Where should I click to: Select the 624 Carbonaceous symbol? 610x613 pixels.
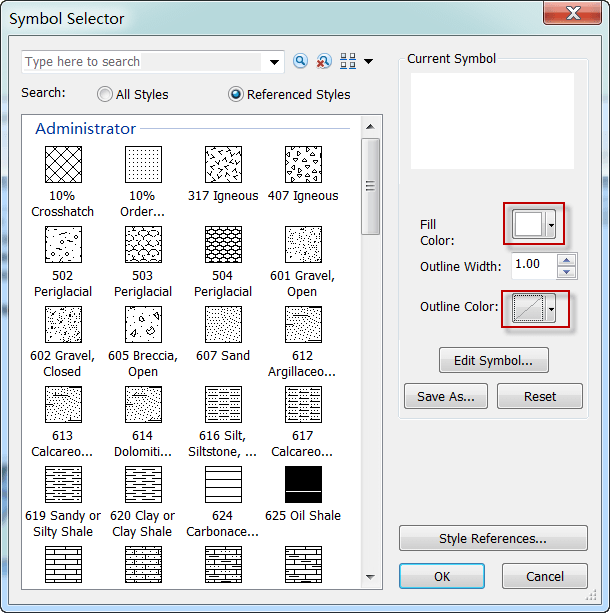(x=223, y=484)
